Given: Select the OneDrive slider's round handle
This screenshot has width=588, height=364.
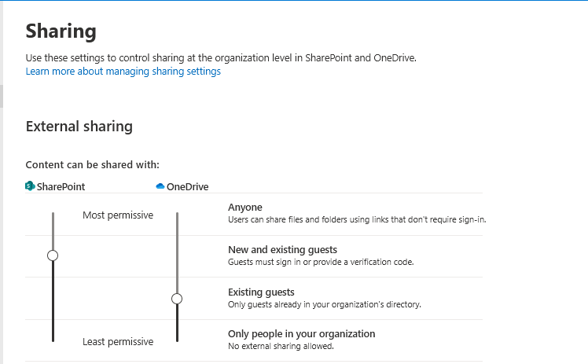Looking at the screenshot, I should coord(177,299).
